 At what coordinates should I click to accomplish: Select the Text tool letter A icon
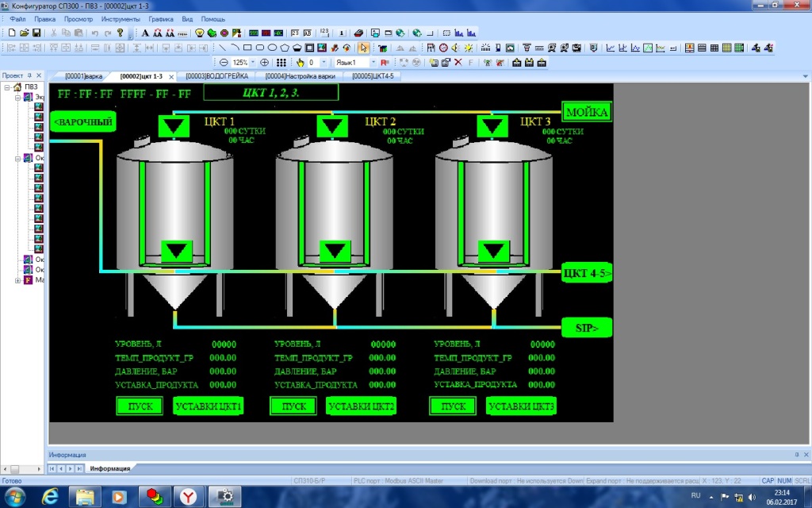coord(145,33)
